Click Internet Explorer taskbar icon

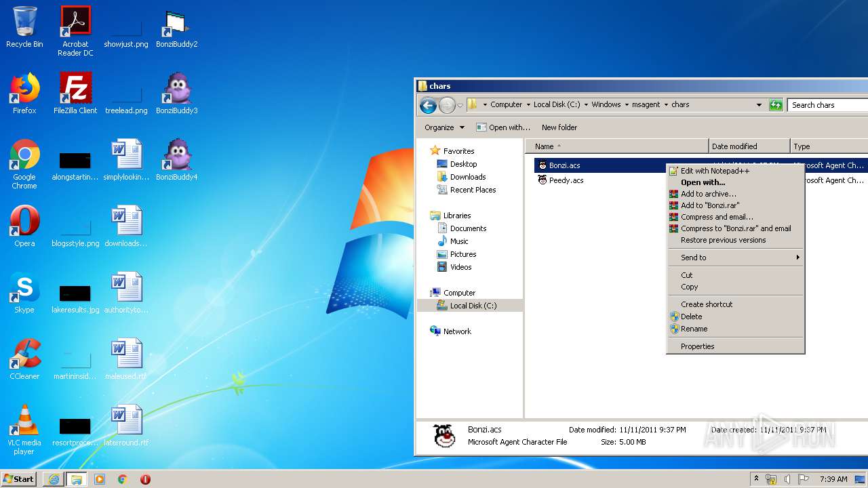click(54, 479)
